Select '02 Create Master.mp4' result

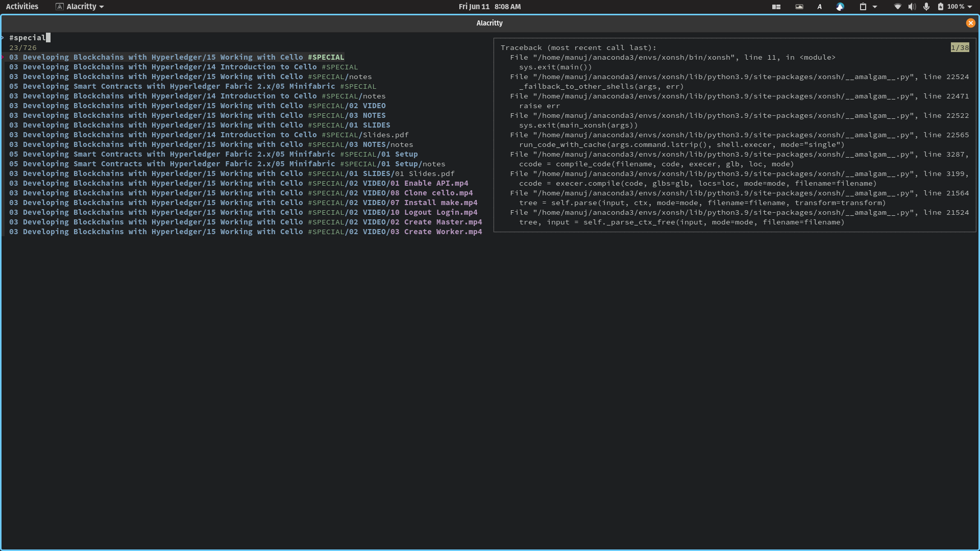pyautogui.click(x=246, y=222)
